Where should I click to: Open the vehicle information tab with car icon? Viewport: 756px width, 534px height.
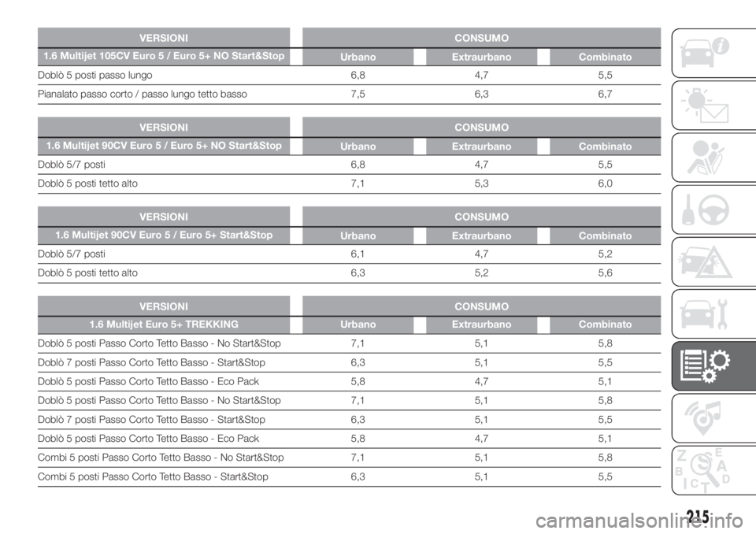pos(713,53)
